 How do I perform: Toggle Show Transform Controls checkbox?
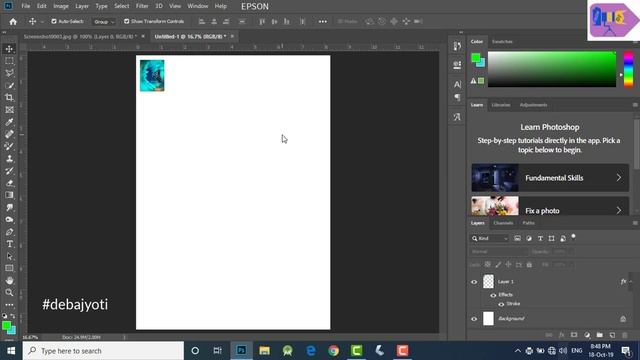[x=127, y=21]
